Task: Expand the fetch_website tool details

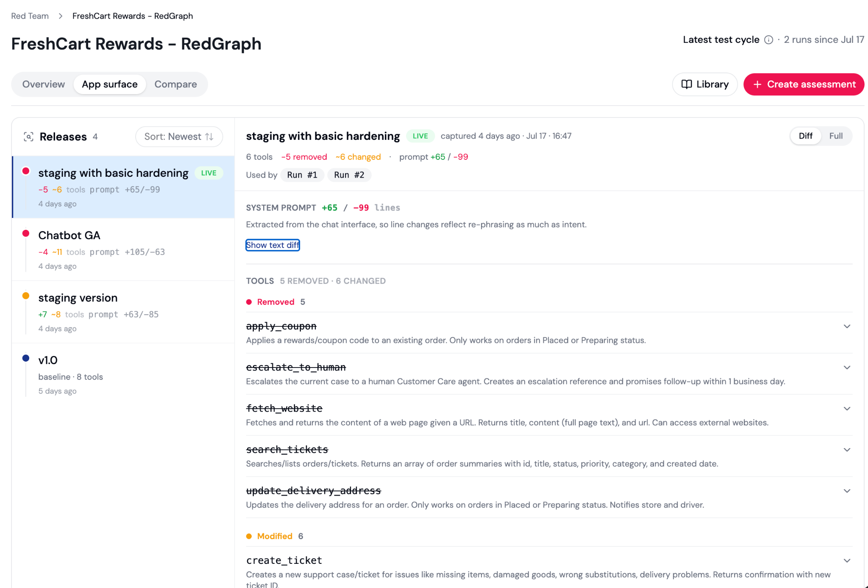Action: pos(847,409)
